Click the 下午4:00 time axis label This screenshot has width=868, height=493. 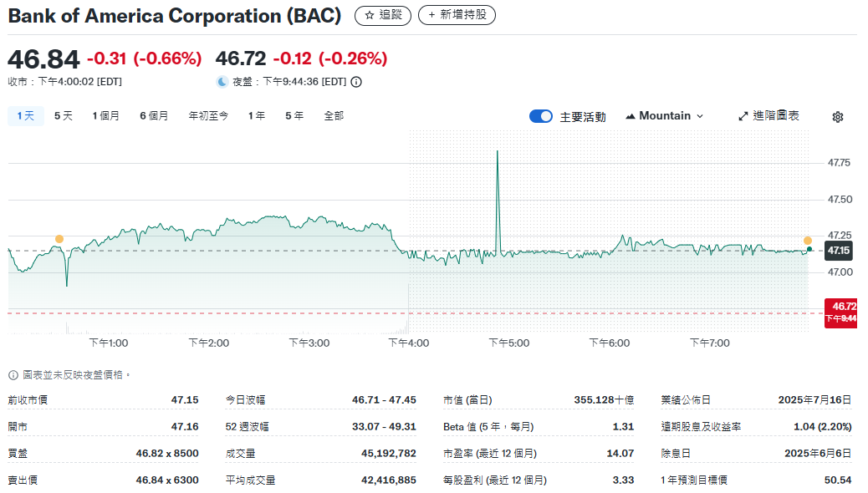[409, 343]
